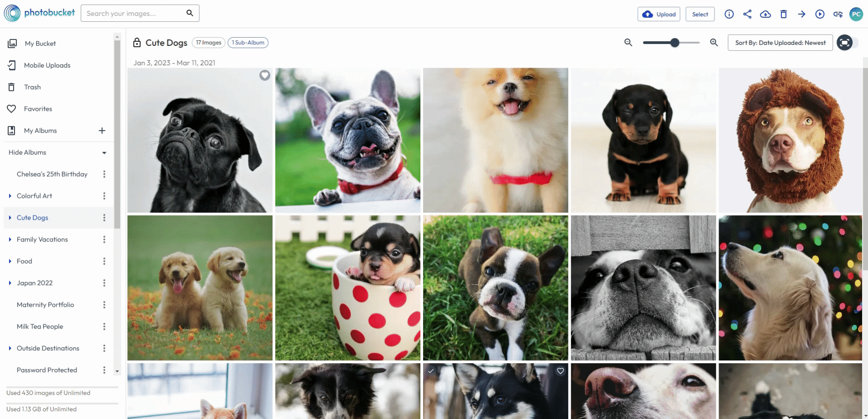The height and width of the screenshot is (419, 868).
Task: Open the French bulldog photo
Action: [x=348, y=140]
